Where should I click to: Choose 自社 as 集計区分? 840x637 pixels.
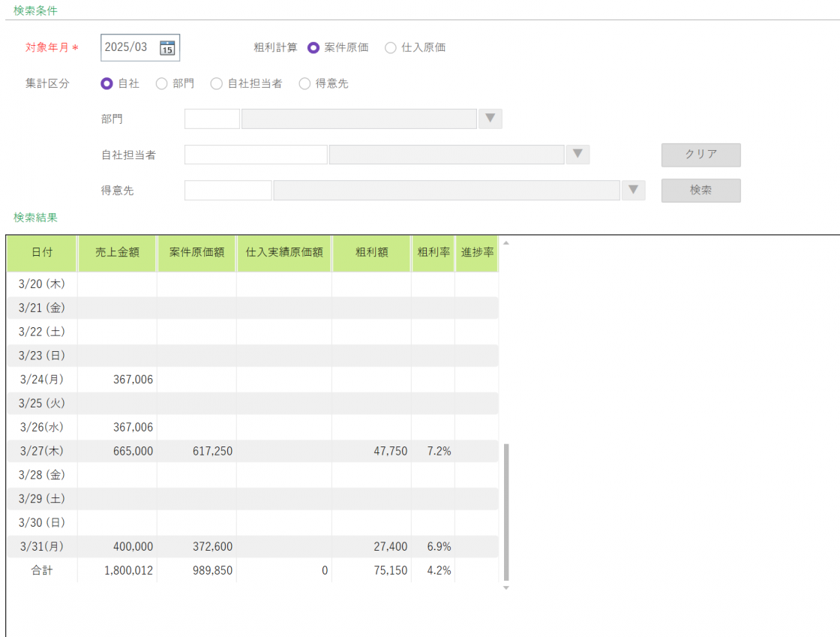coord(106,84)
